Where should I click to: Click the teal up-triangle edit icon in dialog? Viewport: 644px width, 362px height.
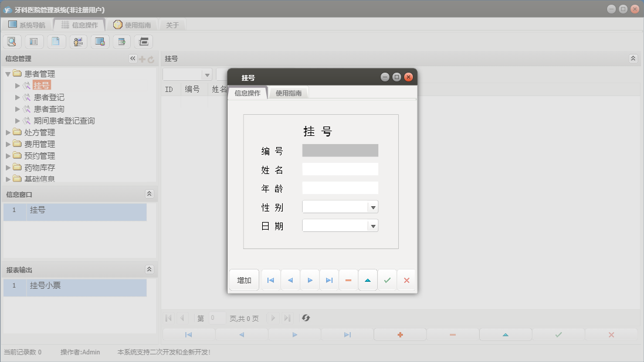click(368, 281)
